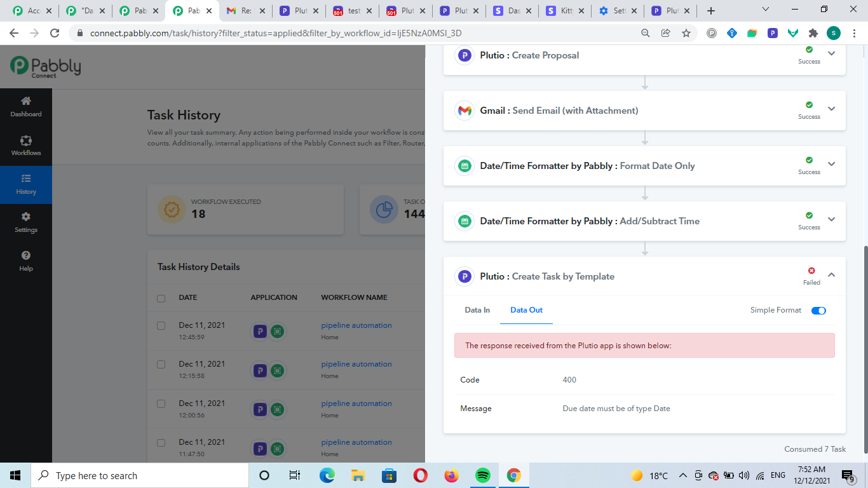Switch to the Data Out tab
This screenshot has width=868, height=488.
click(527, 310)
